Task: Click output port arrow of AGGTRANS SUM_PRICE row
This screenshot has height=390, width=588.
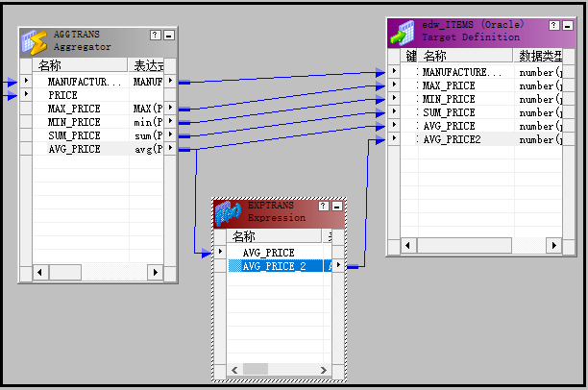Action: [x=170, y=134]
